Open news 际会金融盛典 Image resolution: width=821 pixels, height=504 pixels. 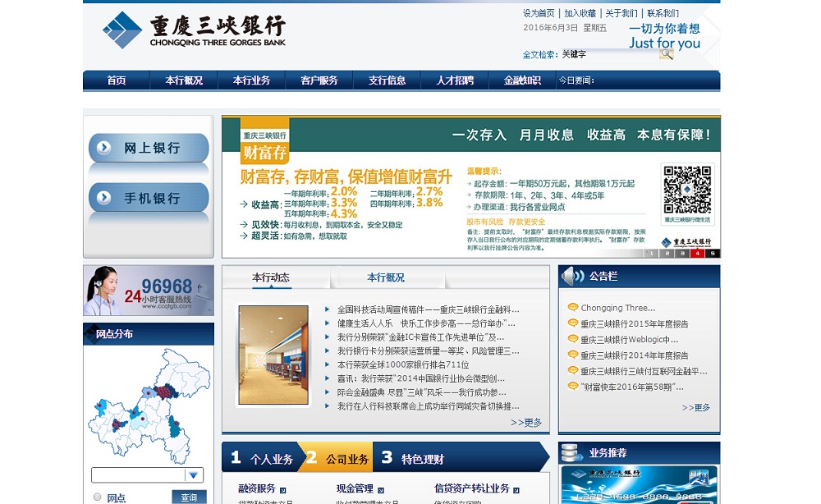click(422, 392)
